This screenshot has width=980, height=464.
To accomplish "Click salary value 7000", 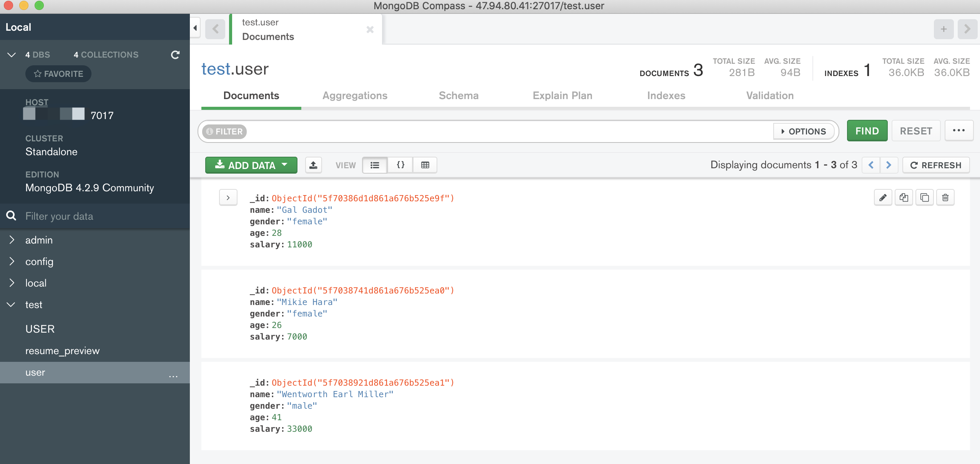I will [297, 337].
